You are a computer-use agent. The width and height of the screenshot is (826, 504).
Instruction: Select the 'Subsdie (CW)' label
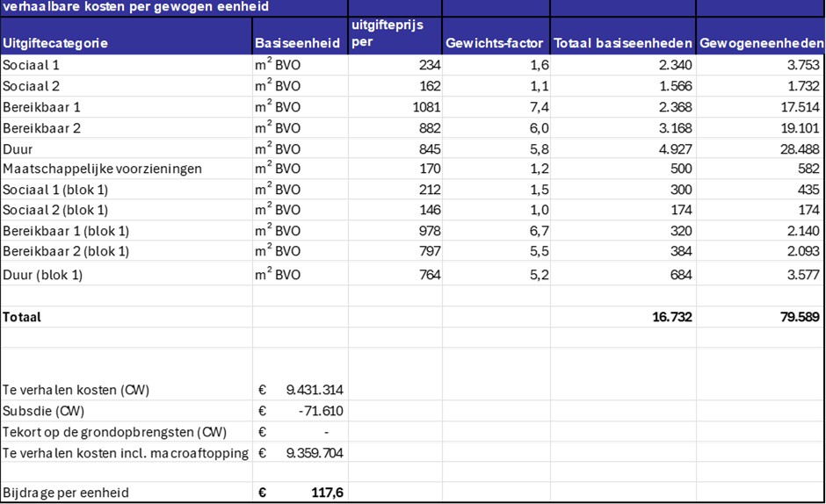[43, 411]
